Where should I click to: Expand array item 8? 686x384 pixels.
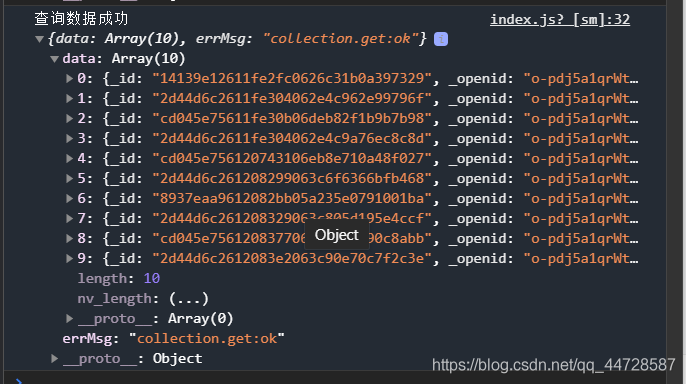pos(69,239)
